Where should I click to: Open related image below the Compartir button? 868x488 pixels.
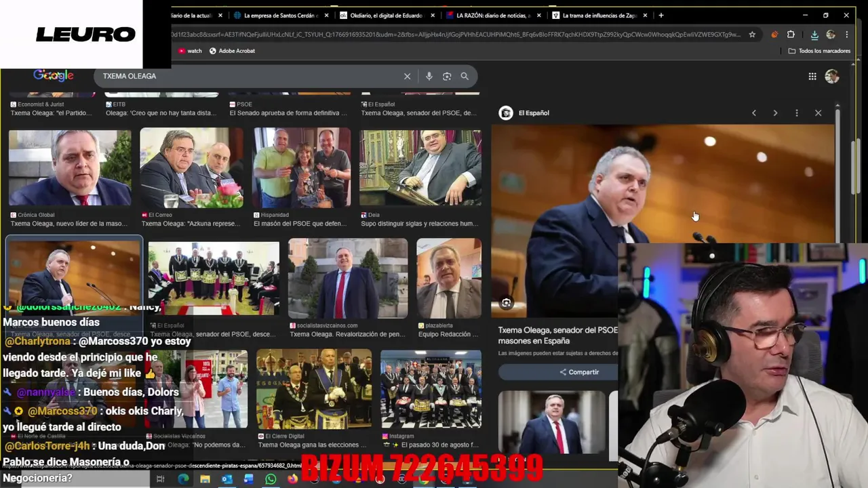point(551,423)
